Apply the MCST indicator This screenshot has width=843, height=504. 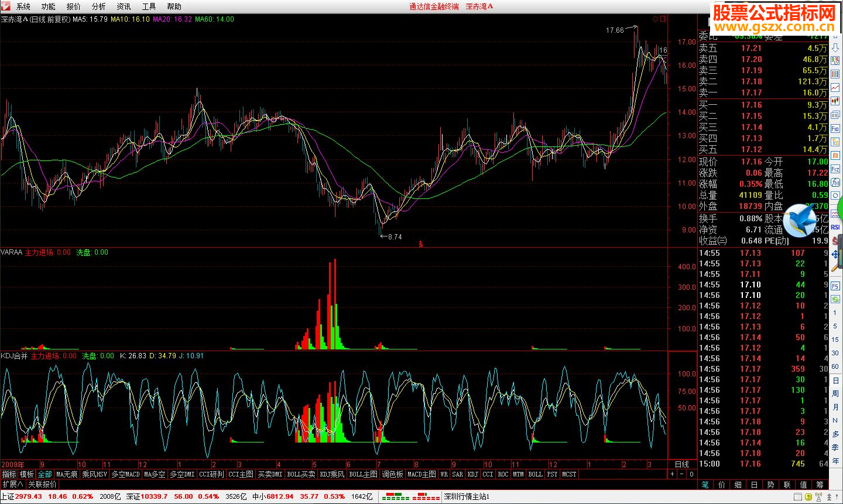(x=569, y=474)
